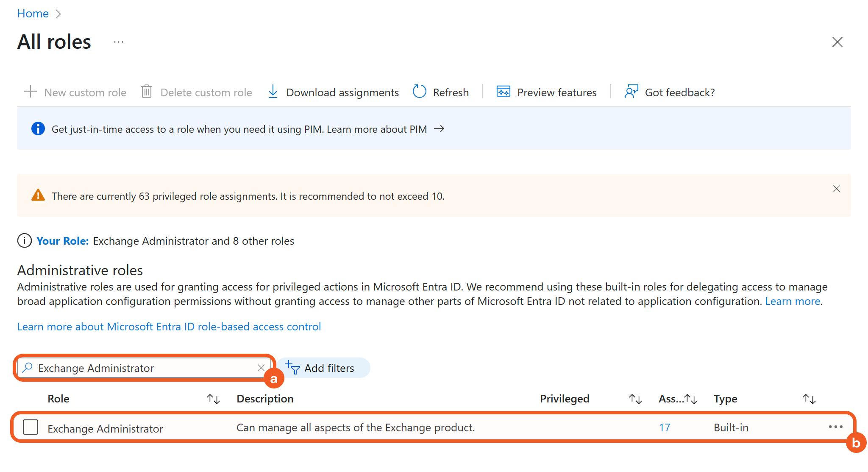
Task: Open more options for the Exchange Administrator row
Action: pos(835,427)
